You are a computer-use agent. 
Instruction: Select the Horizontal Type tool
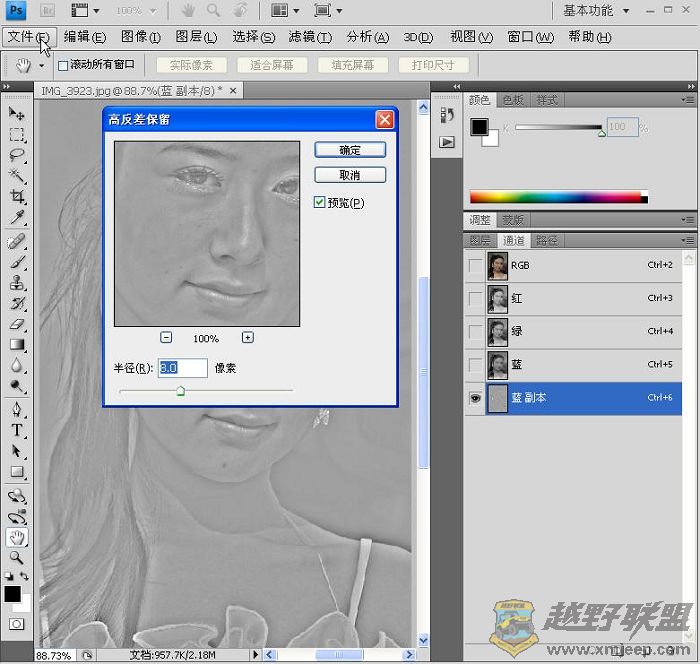point(17,430)
